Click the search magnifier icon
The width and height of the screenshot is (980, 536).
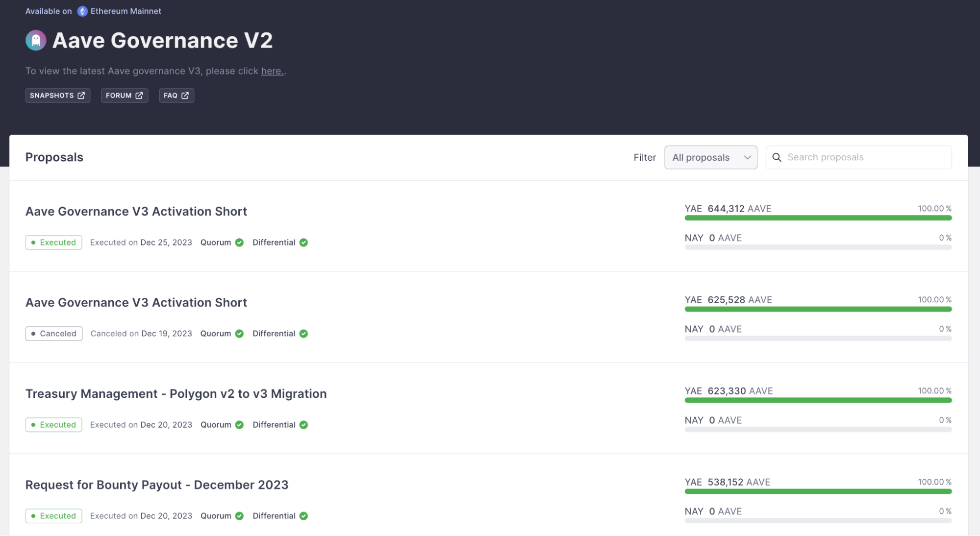tap(777, 157)
